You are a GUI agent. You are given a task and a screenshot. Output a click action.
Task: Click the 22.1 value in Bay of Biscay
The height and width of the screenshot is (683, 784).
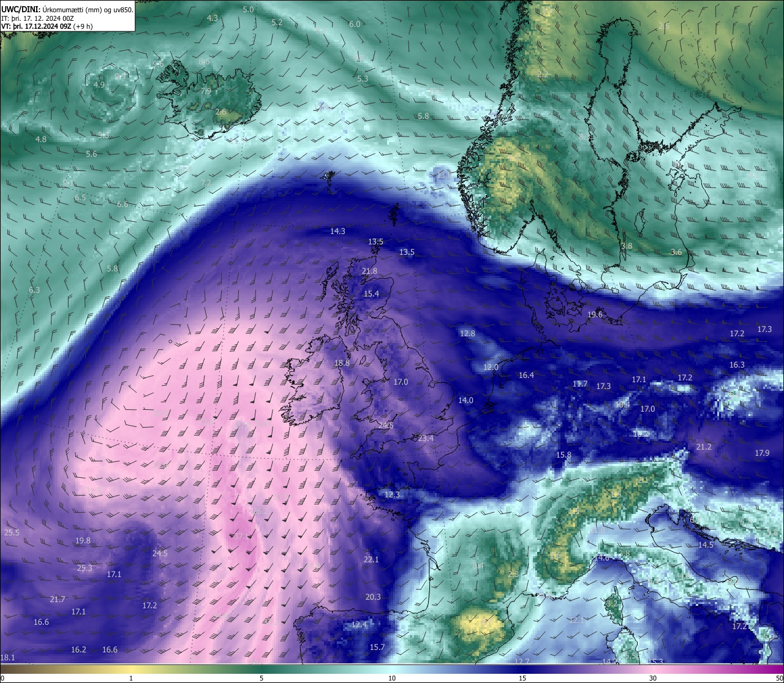(x=371, y=559)
